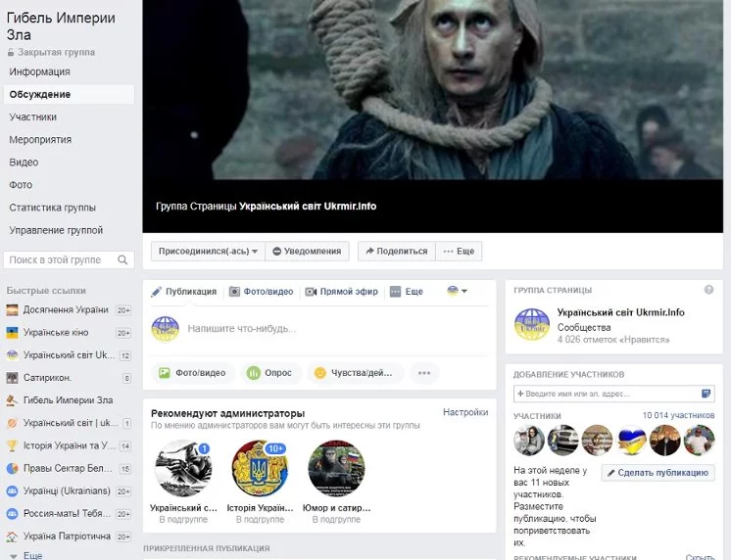Click the Россия-мать! Тебя… group icon
The image size is (731, 560).
(12, 514)
